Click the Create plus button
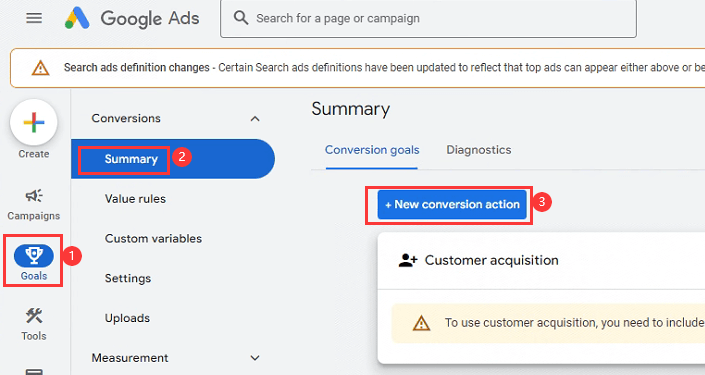 [34, 122]
